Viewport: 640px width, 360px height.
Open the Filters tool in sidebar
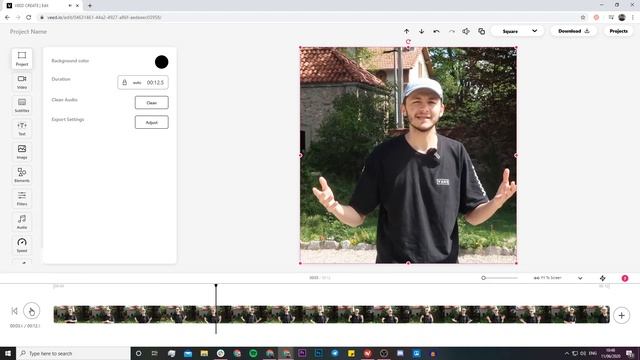[22, 198]
